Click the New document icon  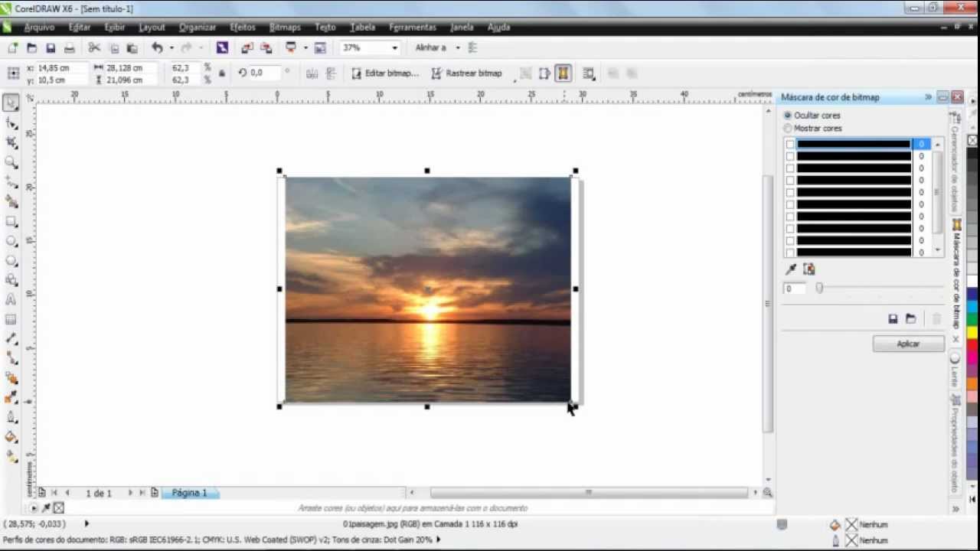point(12,47)
